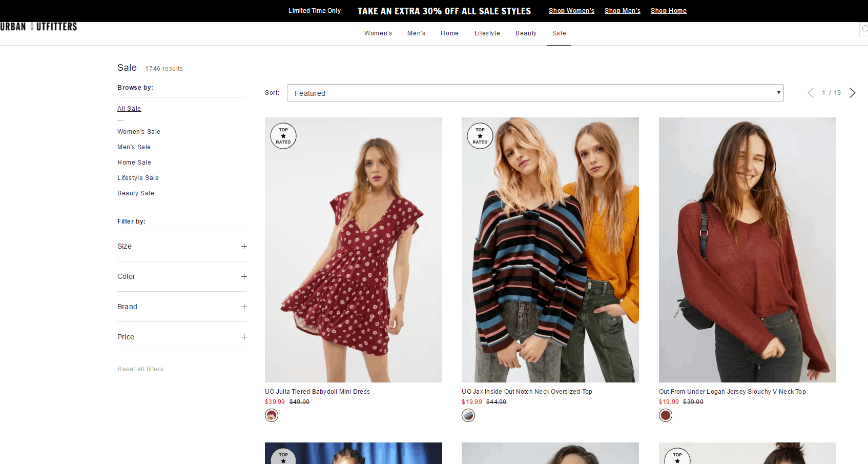Open the Sort dropdown showing Featured
Image resolution: width=868 pixels, height=464 pixels.
[535, 93]
